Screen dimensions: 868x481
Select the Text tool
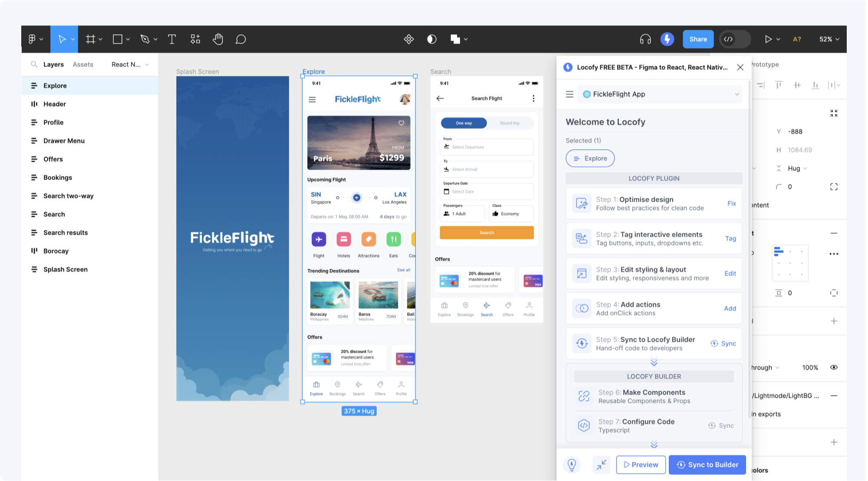171,39
